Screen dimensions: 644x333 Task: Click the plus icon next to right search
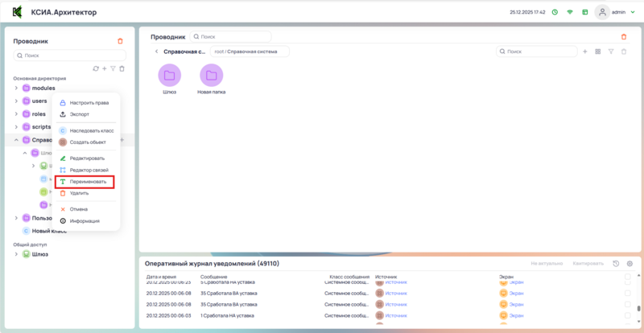tap(584, 51)
